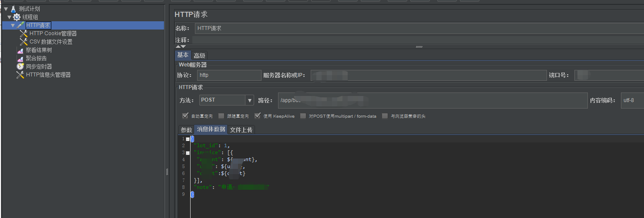Viewport: 644px width, 218px height.
Task: Select the 线程组 gear icon
Action: [x=17, y=17]
